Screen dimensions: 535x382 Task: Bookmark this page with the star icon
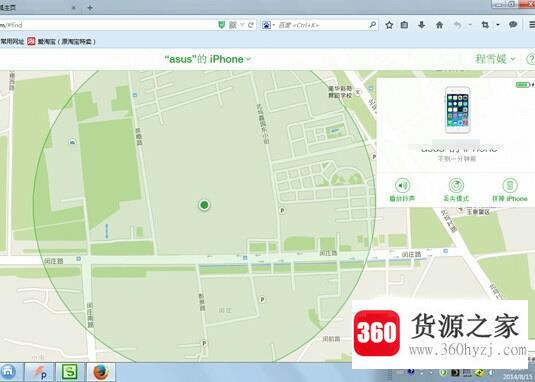pyautogui.click(x=389, y=25)
